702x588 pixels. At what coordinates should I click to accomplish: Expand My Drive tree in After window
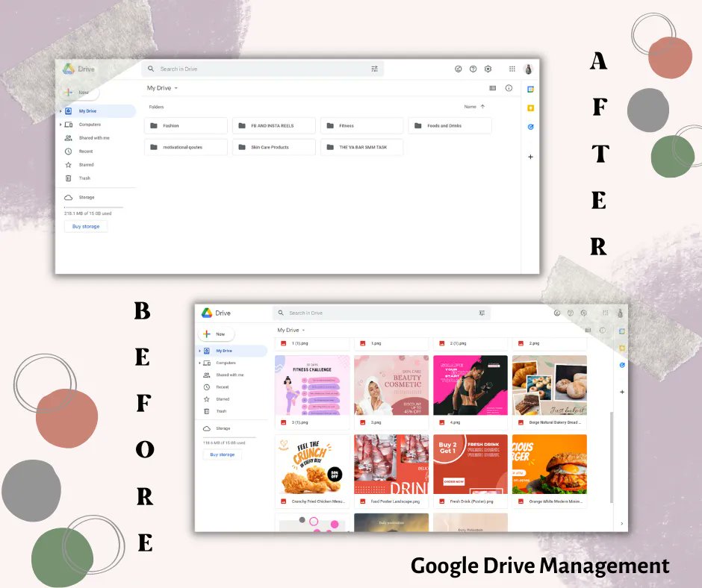[x=61, y=111]
